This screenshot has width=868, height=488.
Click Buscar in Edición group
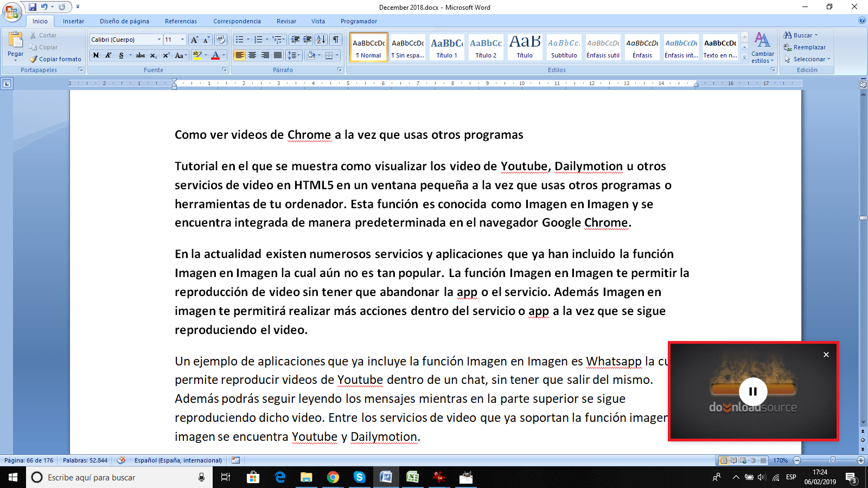tap(800, 35)
